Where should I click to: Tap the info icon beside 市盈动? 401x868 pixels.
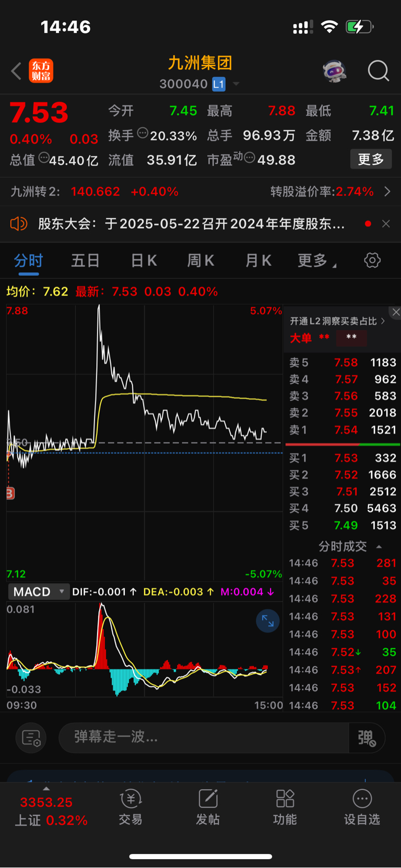click(x=250, y=158)
